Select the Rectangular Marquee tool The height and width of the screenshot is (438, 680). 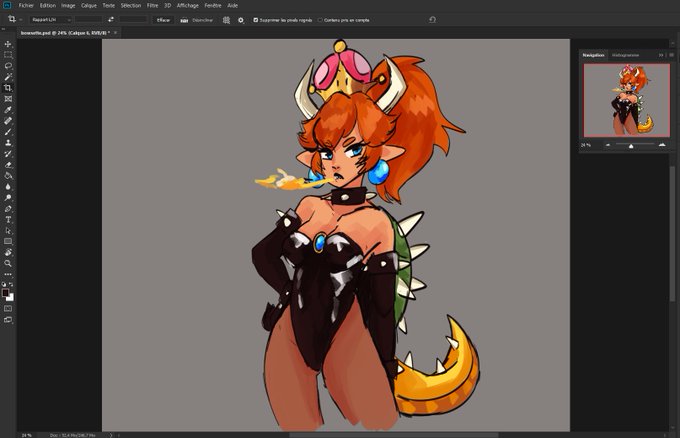(8, 55)
